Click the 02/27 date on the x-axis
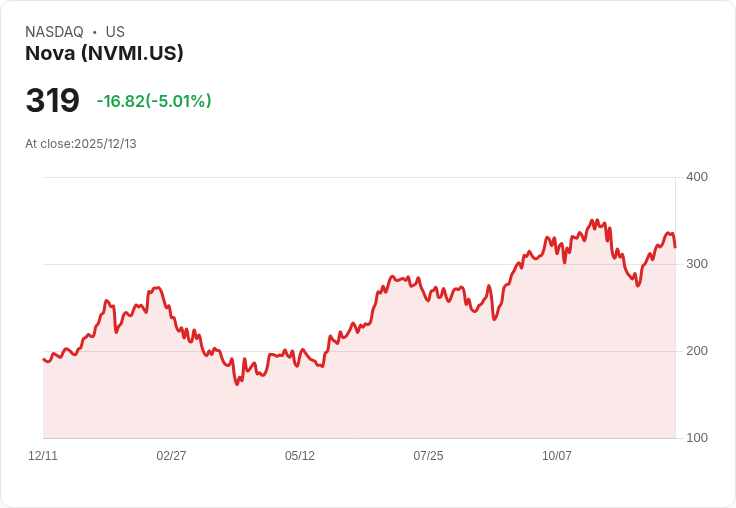736x508 pixels. point(171,456)
